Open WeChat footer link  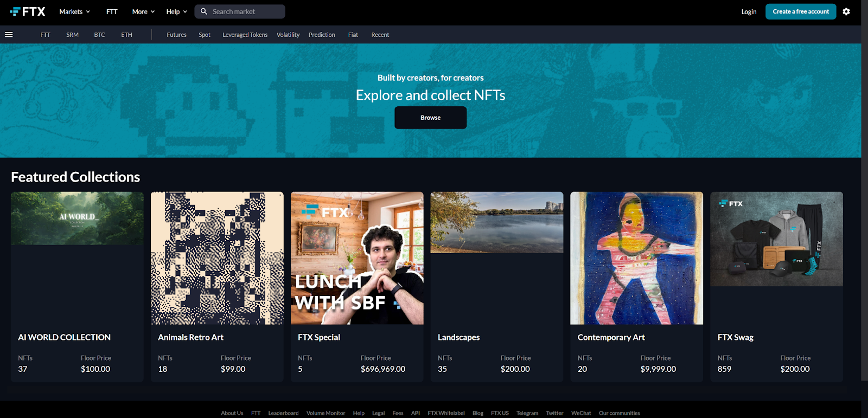[x=581, y=413]
